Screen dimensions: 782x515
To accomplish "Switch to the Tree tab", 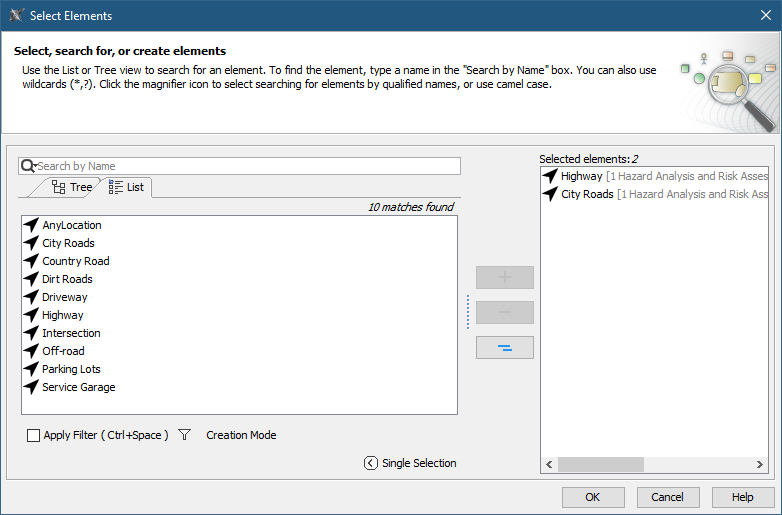I will click(72, 187).
